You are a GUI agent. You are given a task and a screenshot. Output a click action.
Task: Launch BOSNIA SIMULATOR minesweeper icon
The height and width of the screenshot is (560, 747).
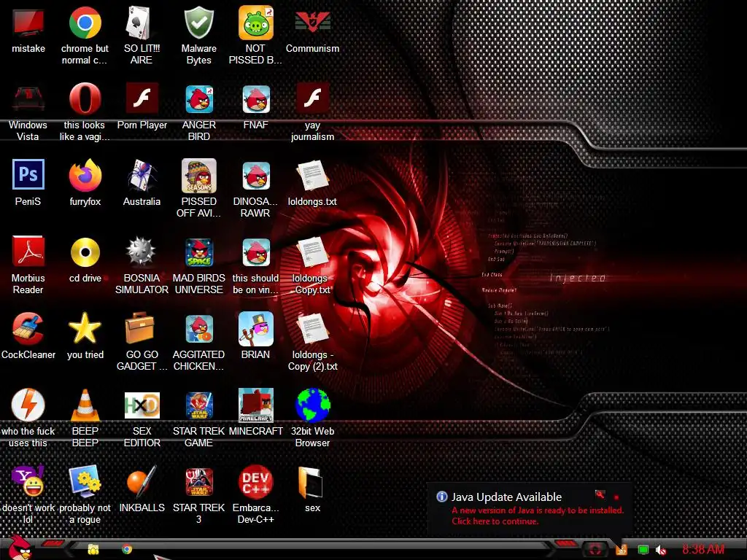click(142, 252)
